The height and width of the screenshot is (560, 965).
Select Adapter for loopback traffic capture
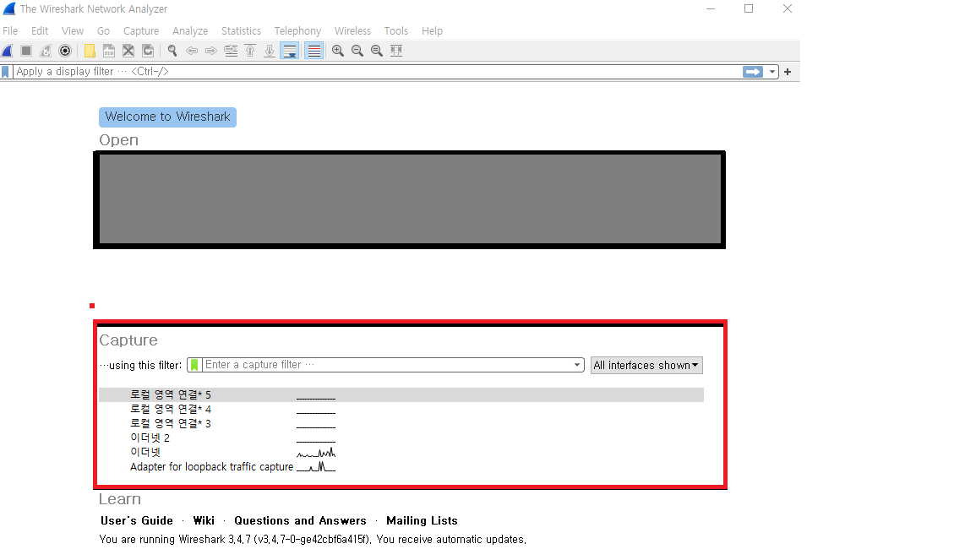[x=401, y=467]
